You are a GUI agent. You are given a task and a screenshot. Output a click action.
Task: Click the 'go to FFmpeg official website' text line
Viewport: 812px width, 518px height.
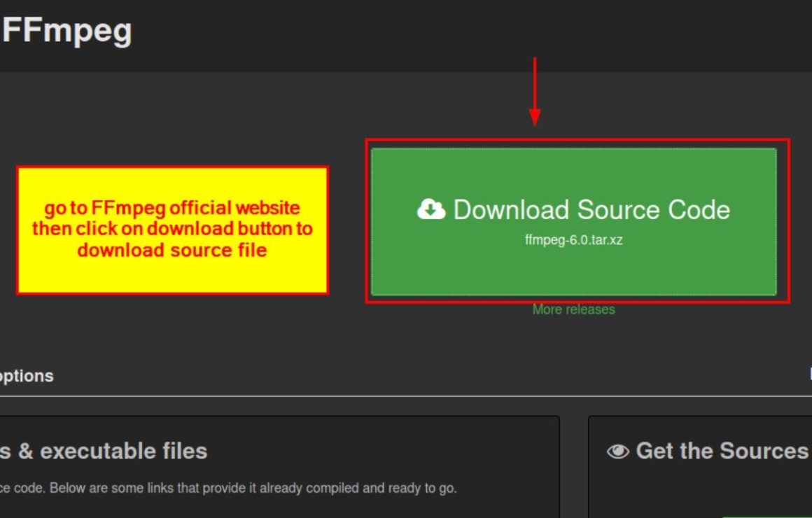click(x=172, y=208)
